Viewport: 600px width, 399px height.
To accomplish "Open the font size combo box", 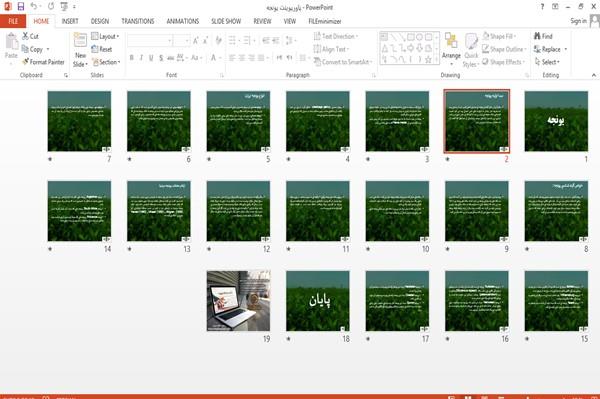I will 181,40.
